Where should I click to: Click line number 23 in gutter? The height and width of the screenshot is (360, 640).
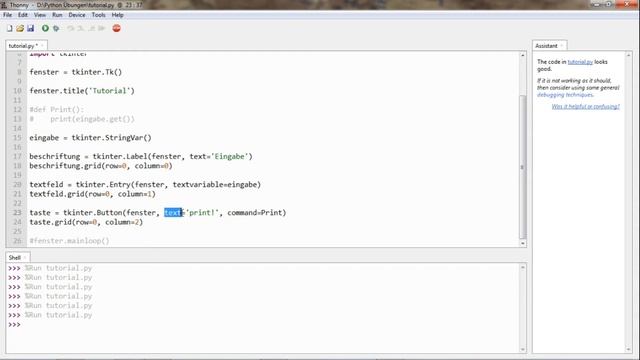click(17, 213)
